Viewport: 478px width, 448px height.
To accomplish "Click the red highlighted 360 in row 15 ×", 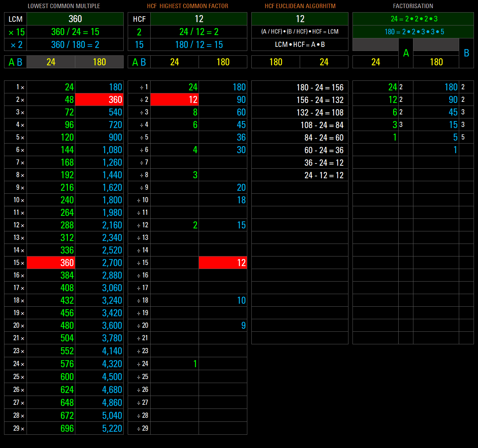I will [x=51, y=263].
